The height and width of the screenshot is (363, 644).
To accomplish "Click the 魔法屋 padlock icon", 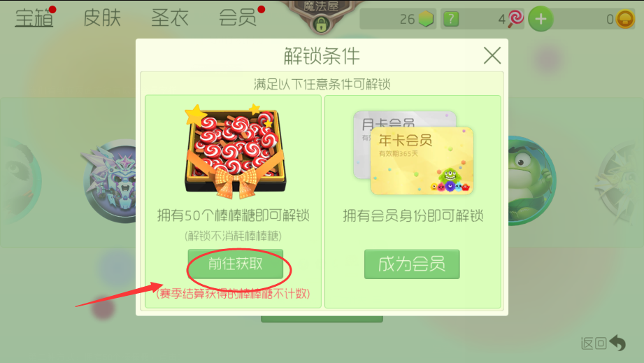I will click(x=321, y=24).
